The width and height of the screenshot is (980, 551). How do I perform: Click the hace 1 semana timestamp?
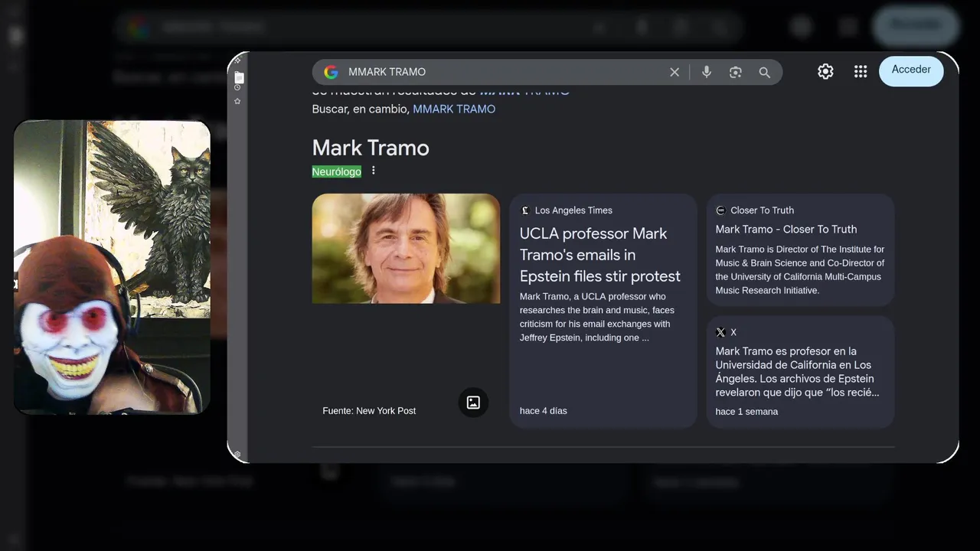[746, 412]
